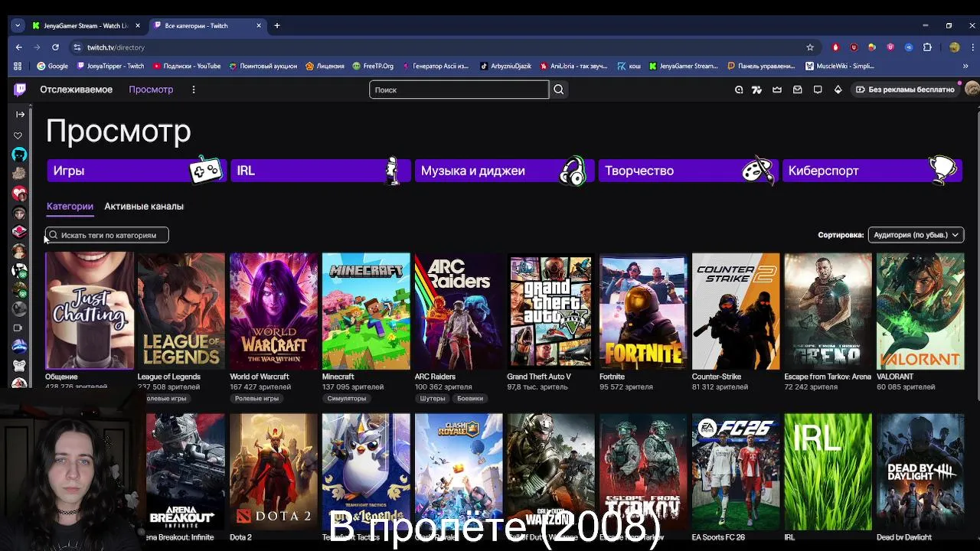Open the Киберспорт category banner
The width and height of the screenshot is (980, 551).
pyautogui.click(x=871, y=171)
